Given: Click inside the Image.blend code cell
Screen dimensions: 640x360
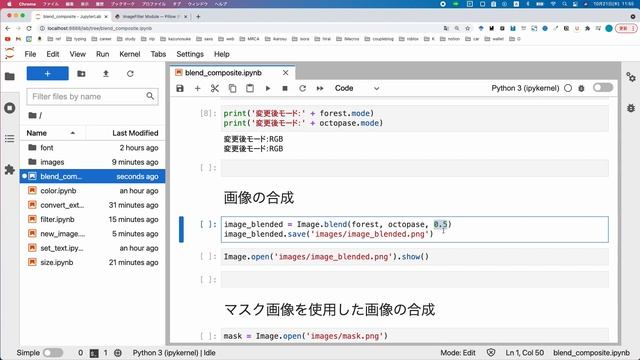Looking at the screenshot, I should (x=415, y=229).
